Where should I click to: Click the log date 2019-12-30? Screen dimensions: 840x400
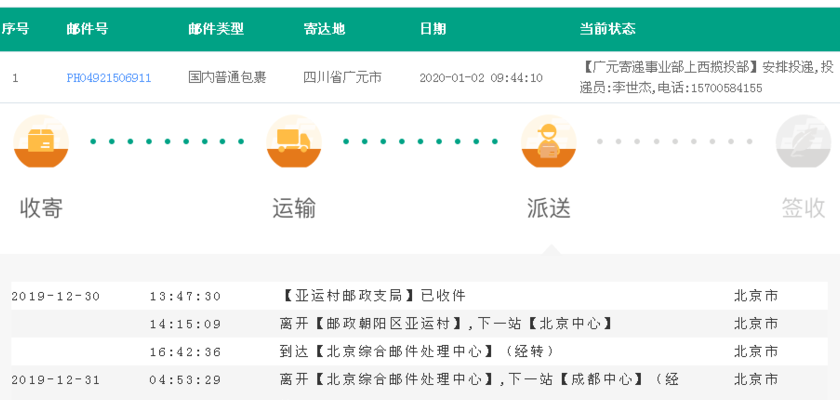tap(56, 296)
